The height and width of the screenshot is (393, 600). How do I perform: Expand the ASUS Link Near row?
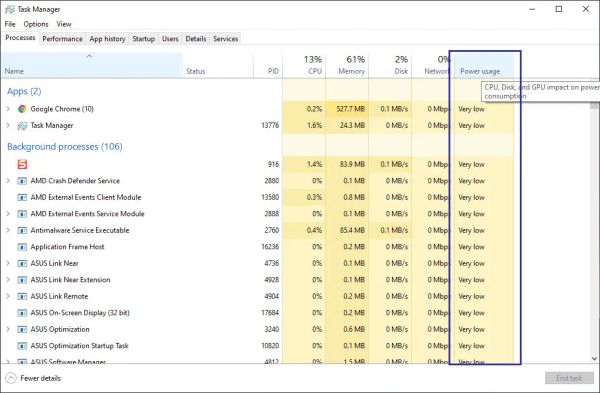point(8,263)
